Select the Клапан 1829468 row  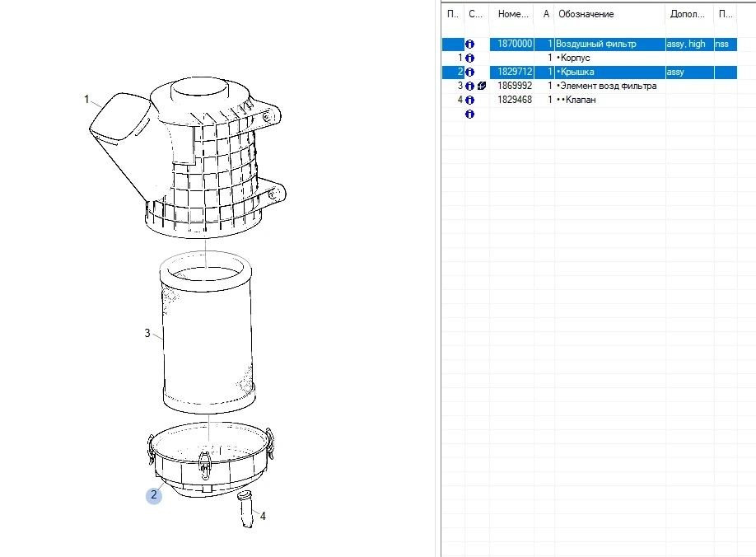[x=590, y=100]
